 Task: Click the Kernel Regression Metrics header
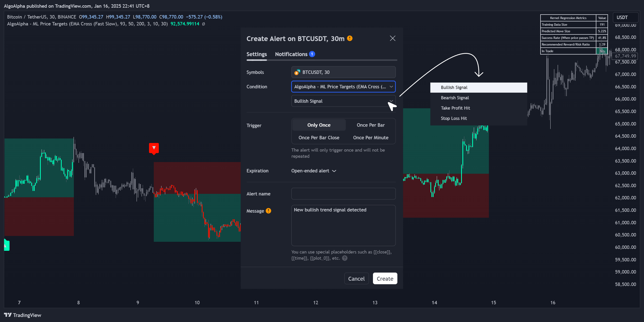(x=568, y=18)
